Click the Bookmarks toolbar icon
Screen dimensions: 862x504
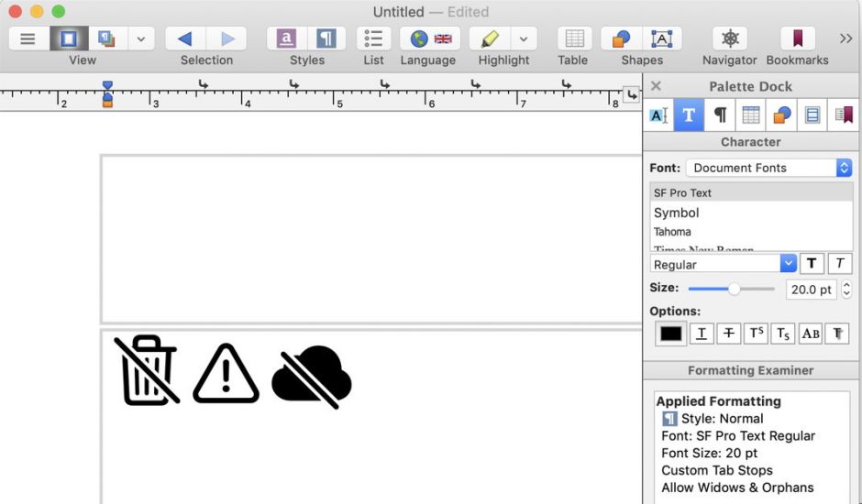pyautogui.click(x=797, y=38)
